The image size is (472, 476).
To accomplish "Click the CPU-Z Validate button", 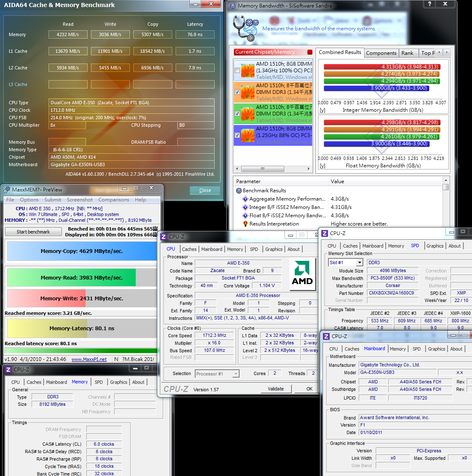I will pyautogui.click(x=276, y=389).
